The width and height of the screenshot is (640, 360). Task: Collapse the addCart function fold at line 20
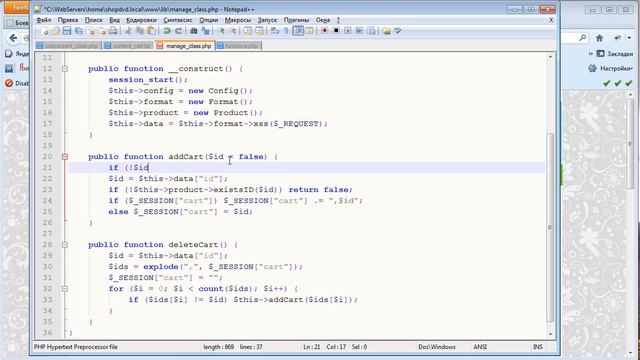[x=64, y=157]
